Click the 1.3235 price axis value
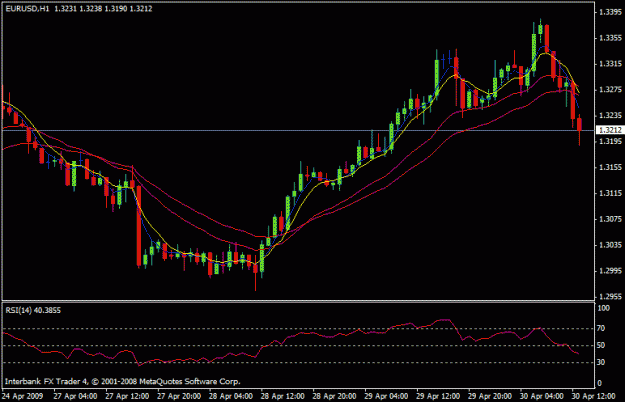625x402 pixels. point(610,116)
